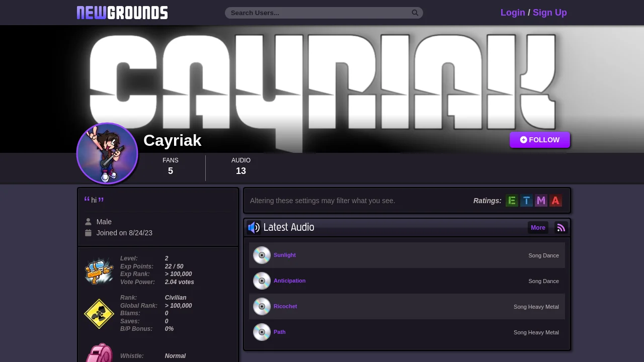Click the 'Song Dance' genre on Anticipation row

coord(543,281)
